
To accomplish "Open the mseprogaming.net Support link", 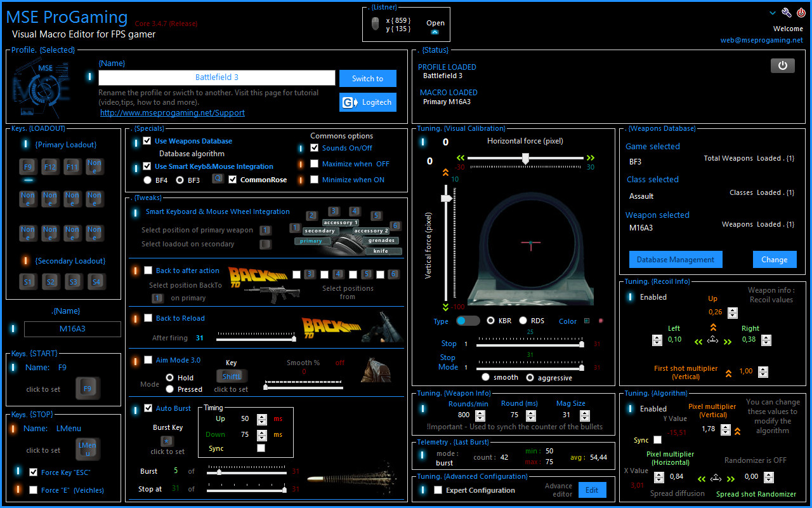I will (x=173, y=112).
